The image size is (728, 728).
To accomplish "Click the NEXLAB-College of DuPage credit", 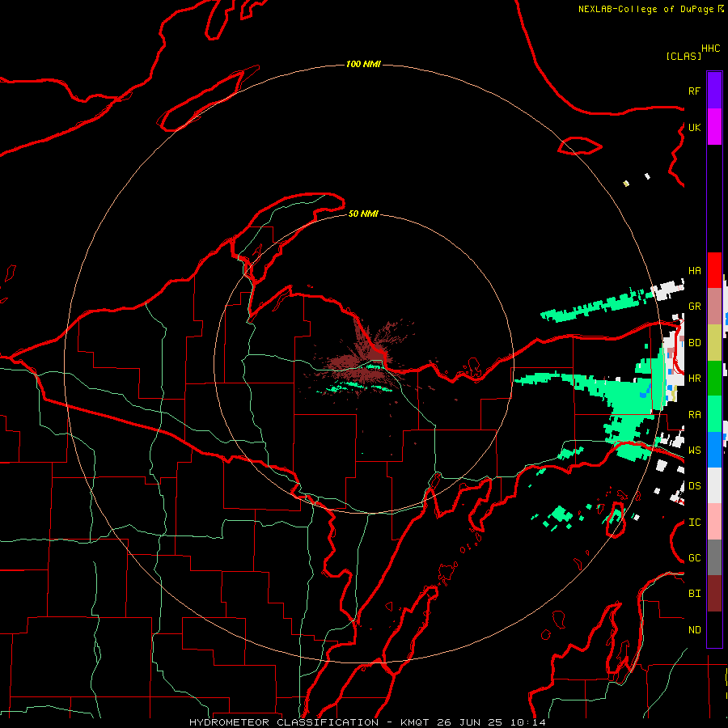I will pyautogui.click(x=645, y=9).
